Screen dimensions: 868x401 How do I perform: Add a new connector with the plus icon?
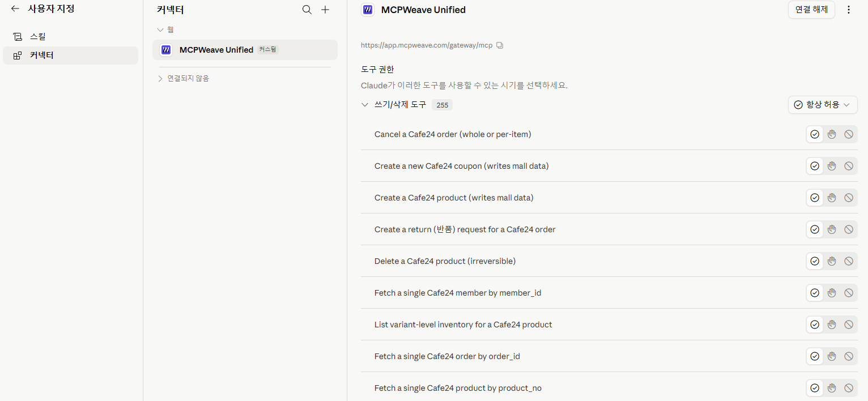325,10
